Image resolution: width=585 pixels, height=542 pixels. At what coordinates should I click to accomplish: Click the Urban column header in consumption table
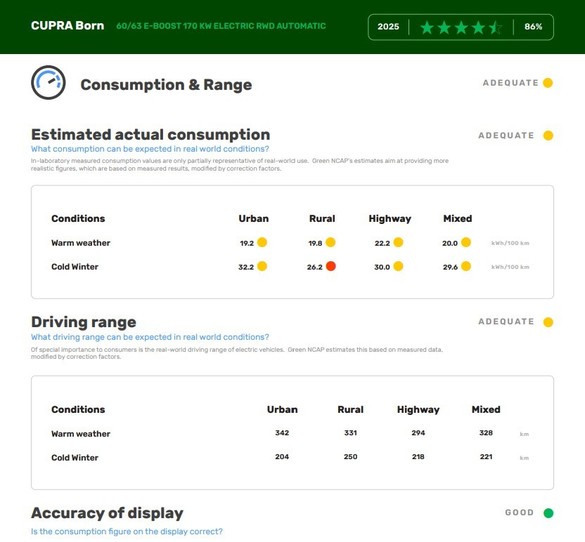click(254, 219)
